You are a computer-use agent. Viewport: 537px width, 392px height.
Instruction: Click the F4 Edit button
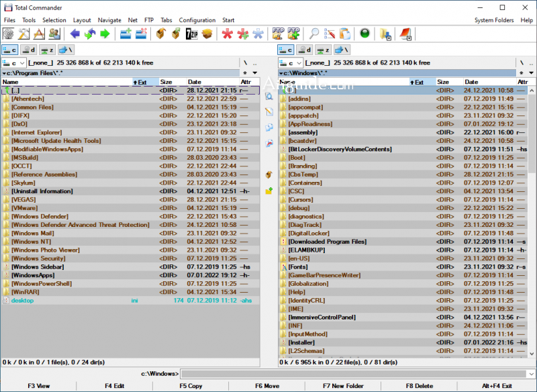[114, 386]
